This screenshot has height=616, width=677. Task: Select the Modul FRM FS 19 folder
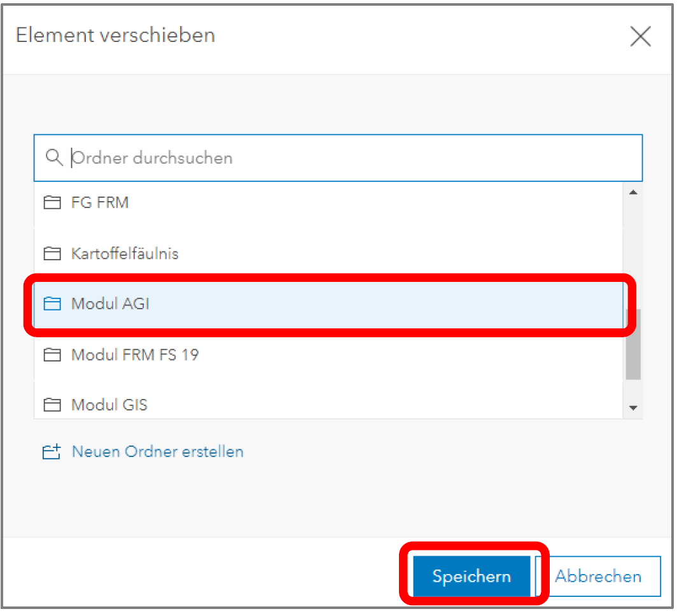click(135, 354)
